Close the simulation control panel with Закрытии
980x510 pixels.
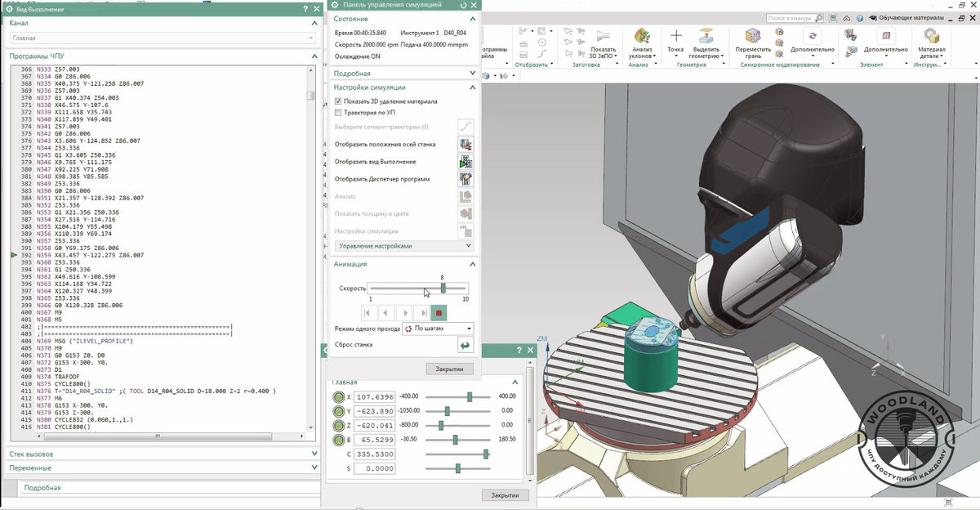pos(449,369)
